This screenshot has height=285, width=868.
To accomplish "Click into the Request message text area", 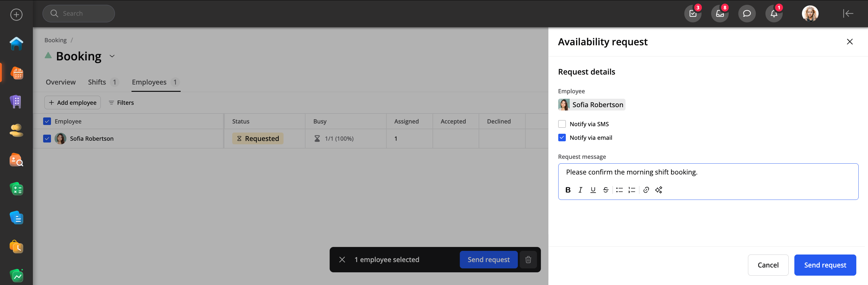I will click(x=708, y=172).
